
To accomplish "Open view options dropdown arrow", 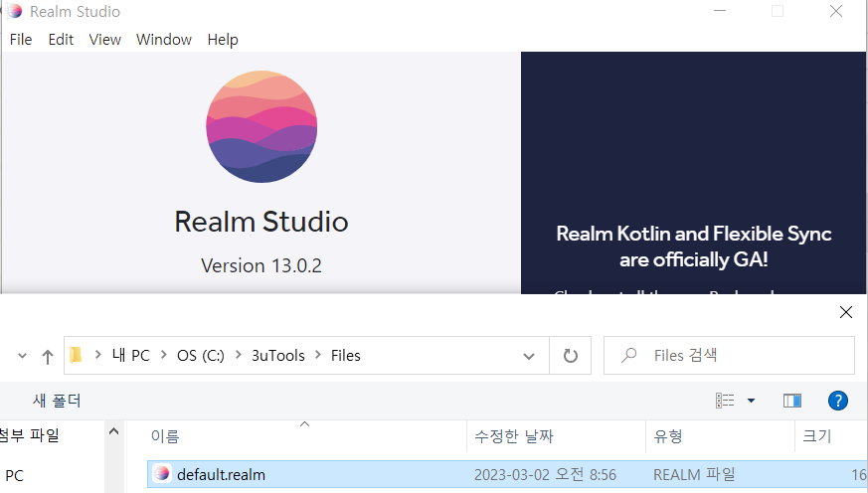I will 752,401.
